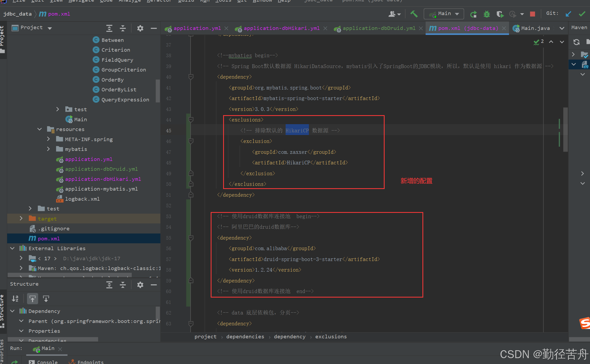Screen dimensions: 590x364
Task: Click the Git update project arrow icon
Action: (x=568, y=14)
